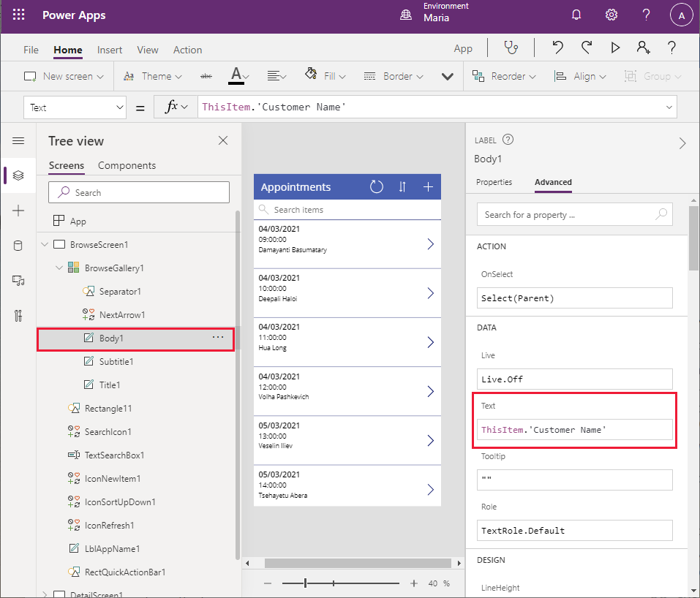
Task: Click the Share user icon
Action: tap(643, 48)
